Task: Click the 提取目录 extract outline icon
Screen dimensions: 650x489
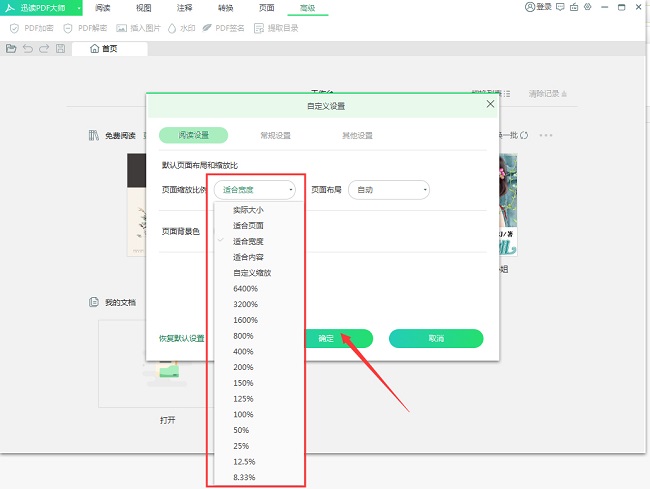Action: pyautogui.click(x=259, y=28)
